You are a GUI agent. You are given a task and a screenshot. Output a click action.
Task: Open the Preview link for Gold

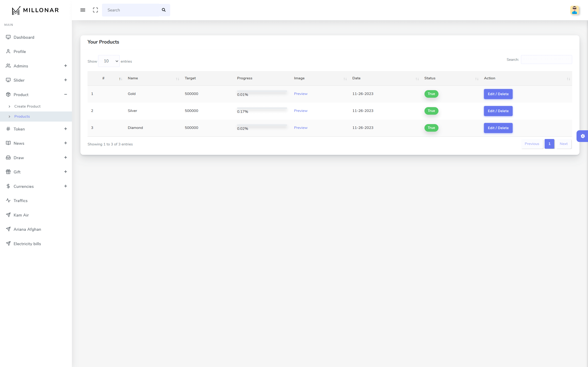301,94
